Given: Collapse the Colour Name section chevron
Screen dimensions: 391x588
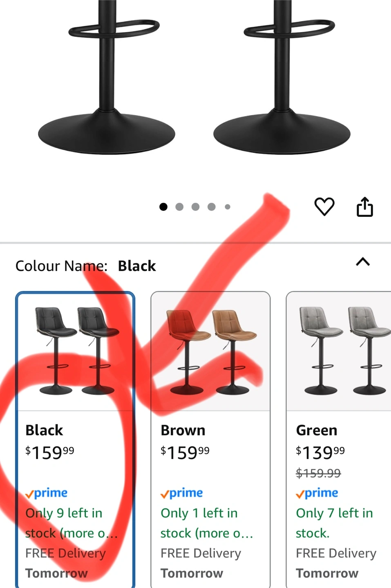Looking at the screenshot, I should pos(363,262).
